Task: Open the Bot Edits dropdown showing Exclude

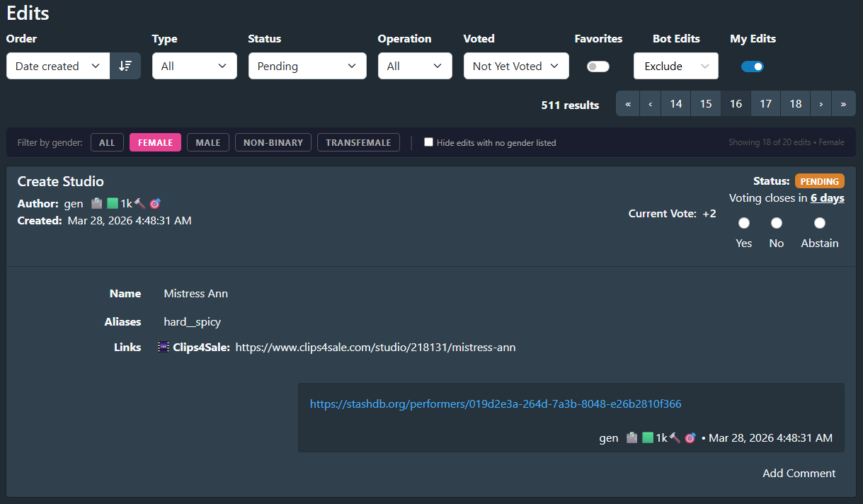Action: tap(675, 66)
